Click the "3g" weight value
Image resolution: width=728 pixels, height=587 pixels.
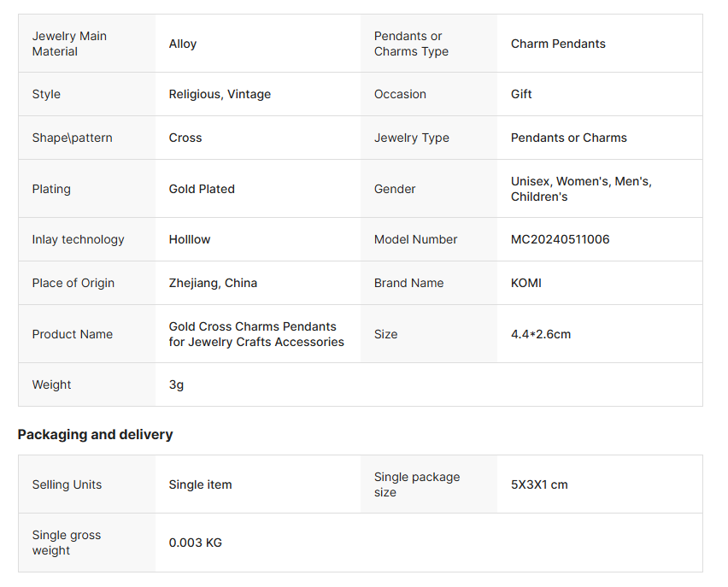click(x=176, y=384)
